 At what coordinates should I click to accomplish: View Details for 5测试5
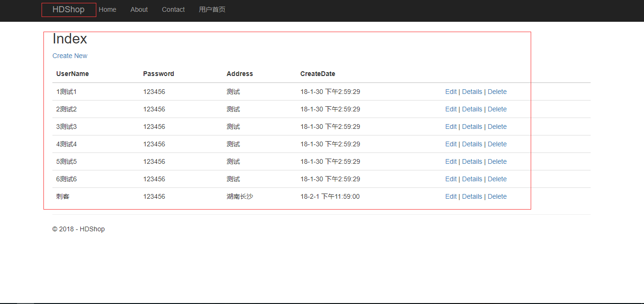click(472, 161)
